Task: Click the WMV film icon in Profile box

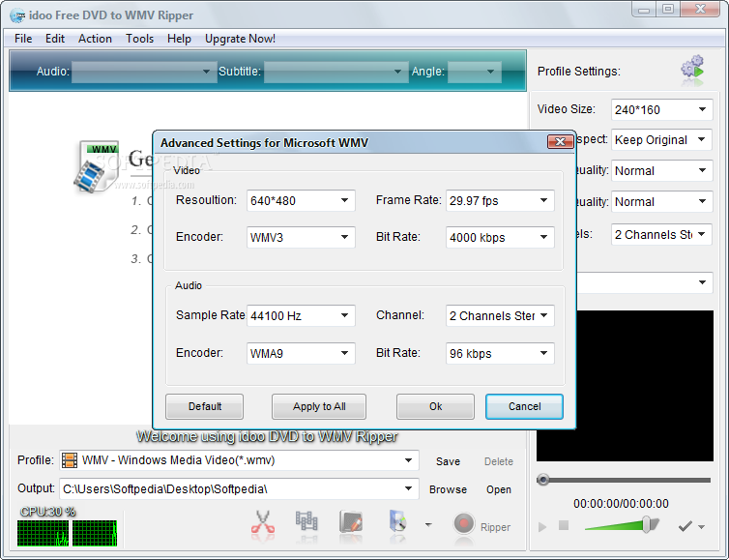Action: (x=70, y=460)
